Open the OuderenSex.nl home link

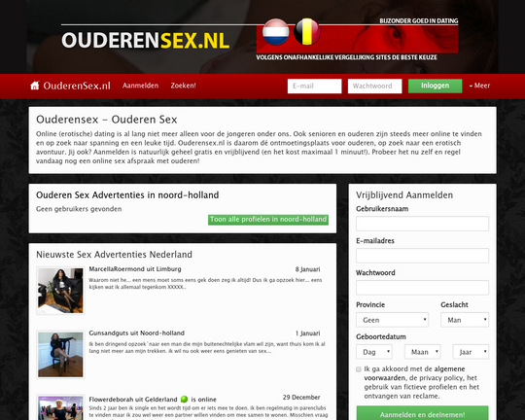tap(77, 86)
